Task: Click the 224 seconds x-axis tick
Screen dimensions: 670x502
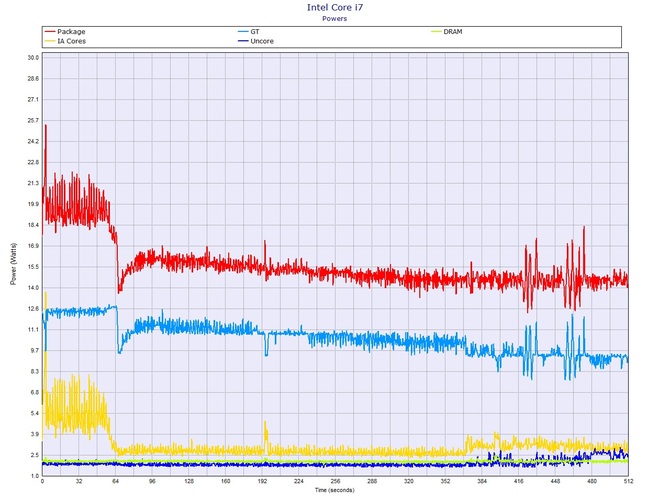Action: [x=299, y=481]
